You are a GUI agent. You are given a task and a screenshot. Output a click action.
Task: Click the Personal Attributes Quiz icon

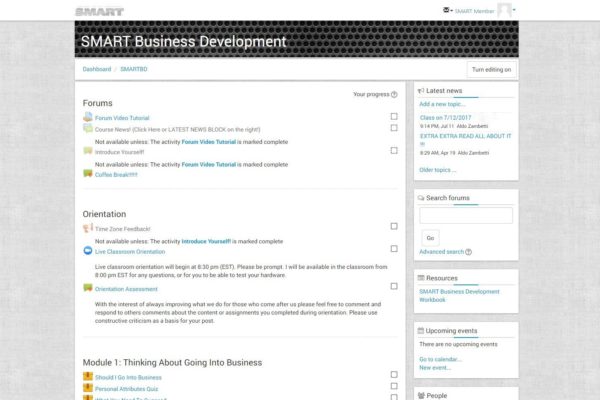click(88, 388)
